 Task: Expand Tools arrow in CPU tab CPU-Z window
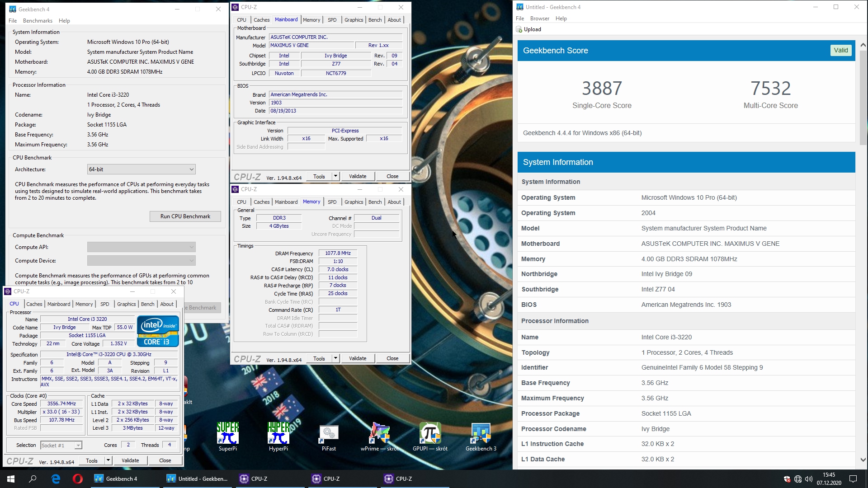pyautogui.click(x=108, y=460)
